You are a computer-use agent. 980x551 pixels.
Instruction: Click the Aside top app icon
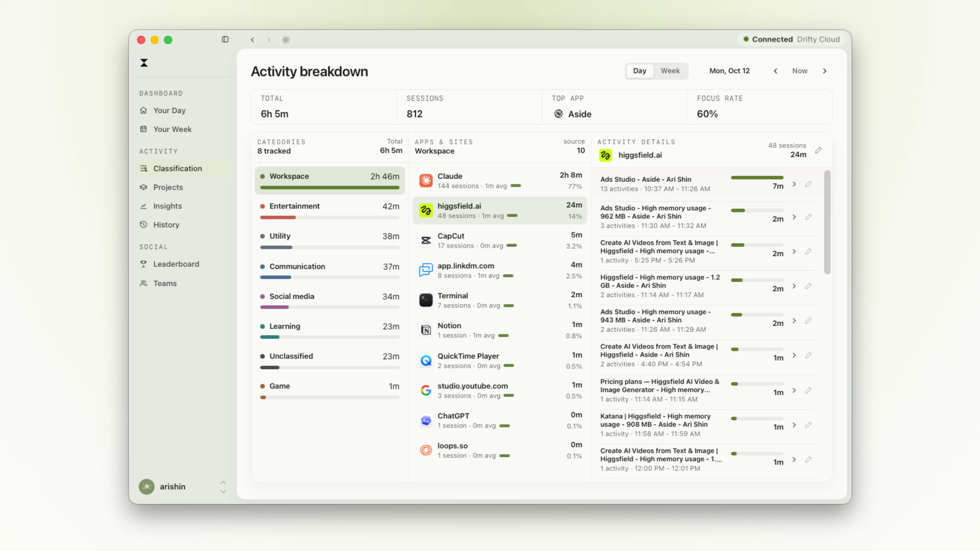click(x=558, y=114)
